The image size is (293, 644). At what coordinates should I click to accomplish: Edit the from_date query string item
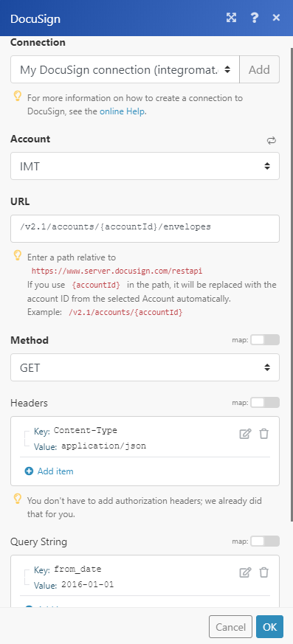coord(245,572)
